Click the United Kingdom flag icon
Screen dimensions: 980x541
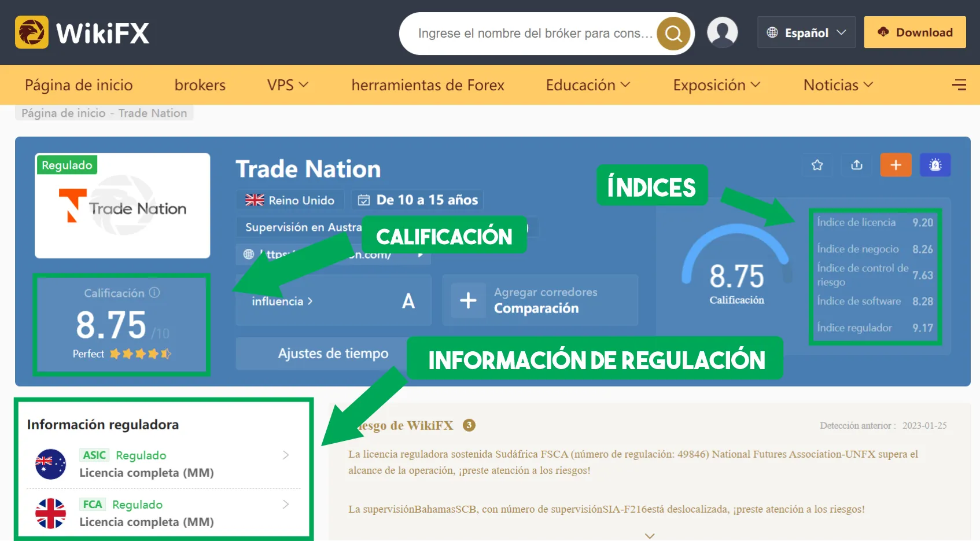tap(255, 200)
